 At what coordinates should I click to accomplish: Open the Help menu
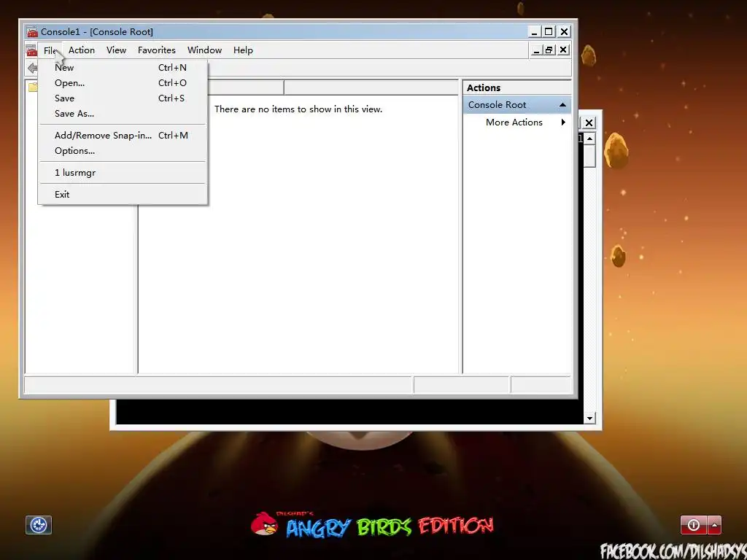tap(243, 50)
